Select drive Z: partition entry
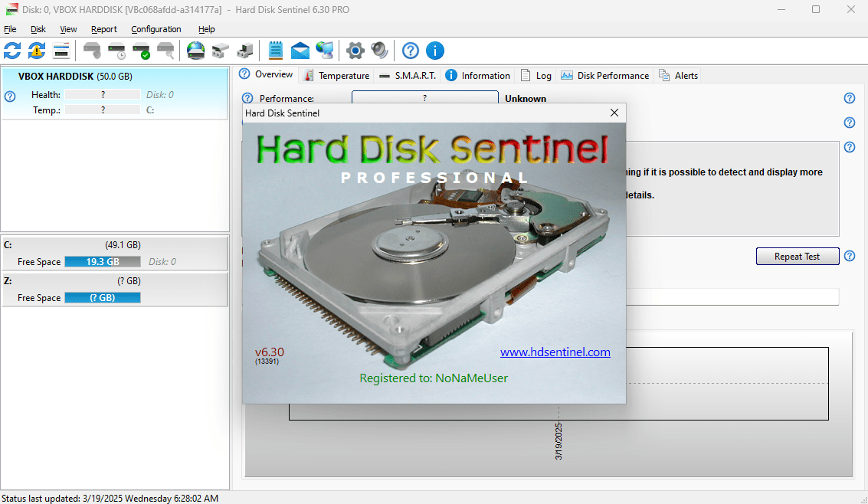The image size is (868, 504). [115, 290]
